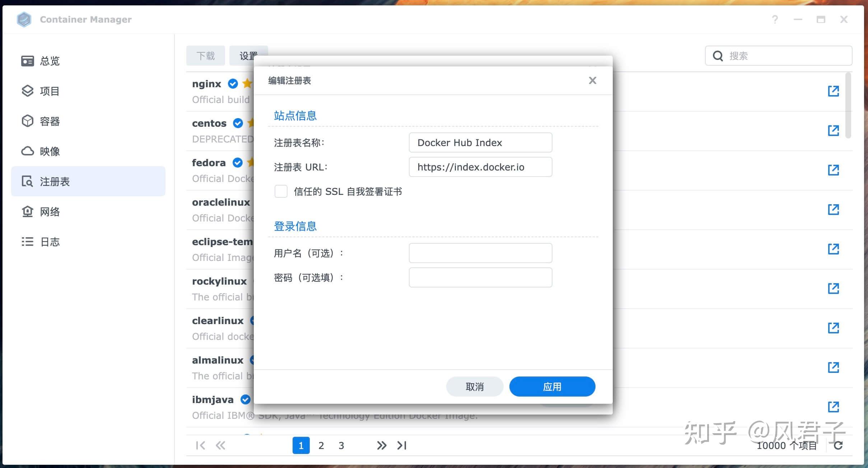This screenshot has height=468, width=868.
Task: Open the 总览 overview section
Action: pyautogui.click(x=50, y=61)
